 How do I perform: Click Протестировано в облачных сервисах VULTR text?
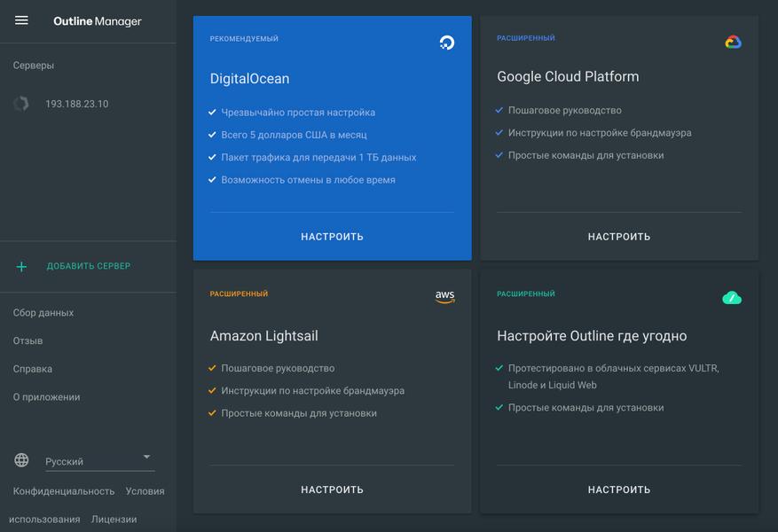613,377
